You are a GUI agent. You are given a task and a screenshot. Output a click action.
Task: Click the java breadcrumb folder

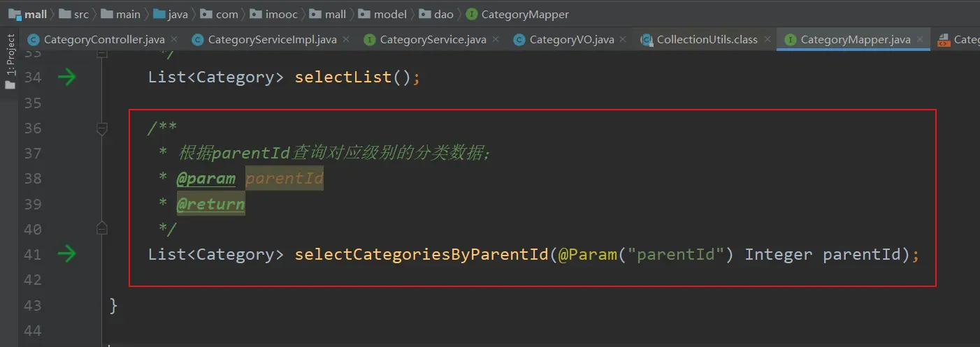(170, 14)
